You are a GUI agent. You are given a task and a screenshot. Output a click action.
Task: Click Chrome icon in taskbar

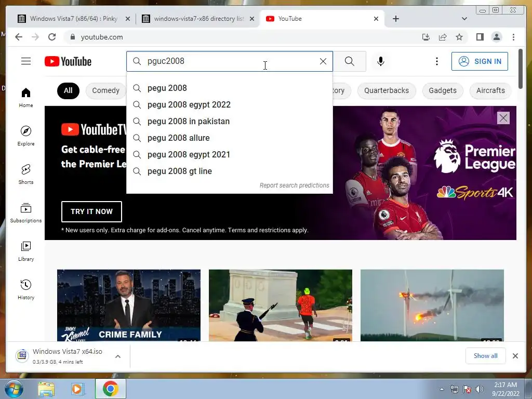pos(110,389)
